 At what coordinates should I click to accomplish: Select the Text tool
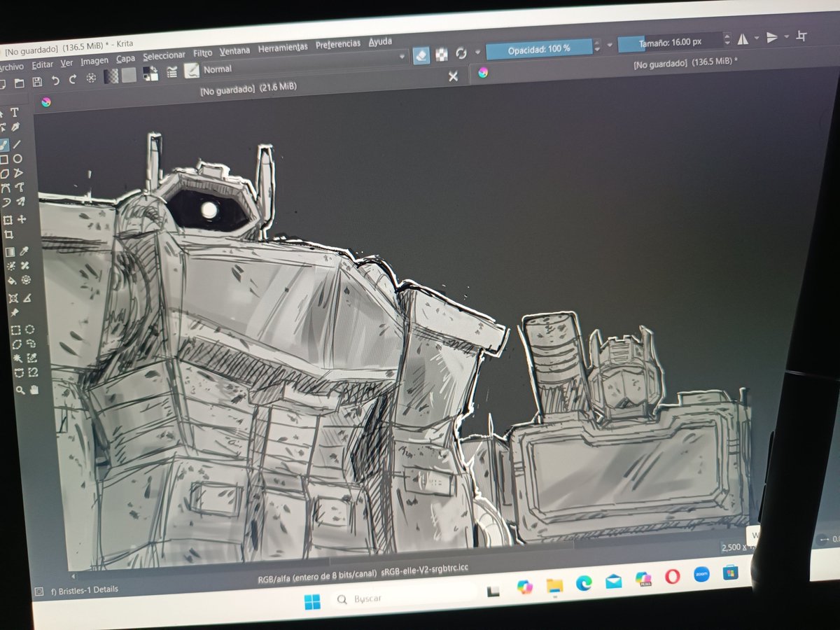tap(14, 112)
